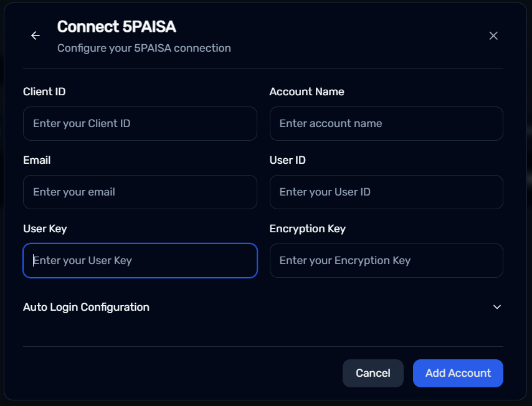
Task: Click the Account Name label
Action: pyautogui.click(x=306, y=92)
